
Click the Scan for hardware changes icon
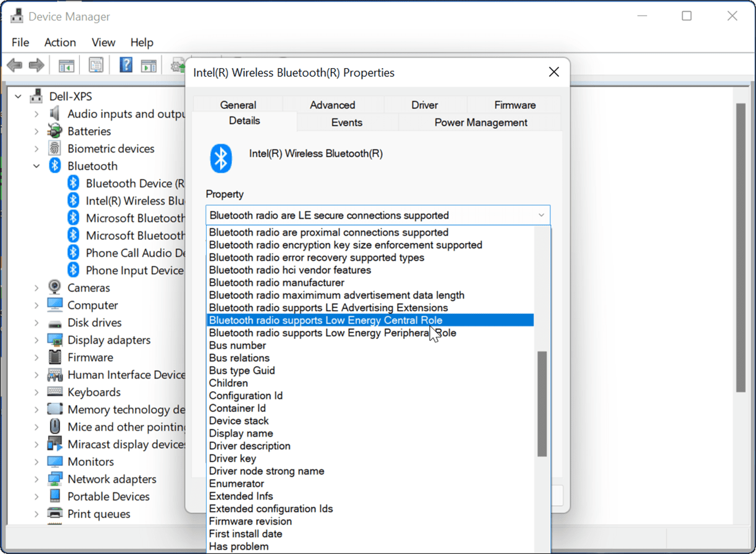[x=177, y=64]
